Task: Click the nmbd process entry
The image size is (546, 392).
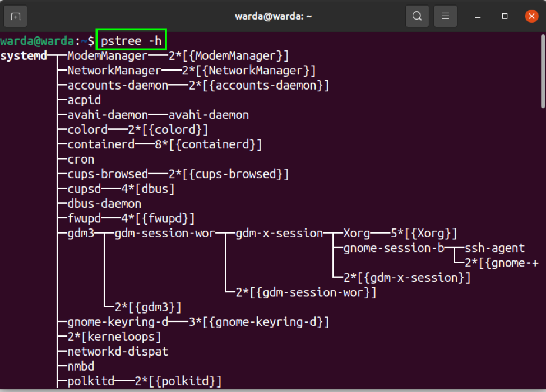Action: [x=81, y=366]
